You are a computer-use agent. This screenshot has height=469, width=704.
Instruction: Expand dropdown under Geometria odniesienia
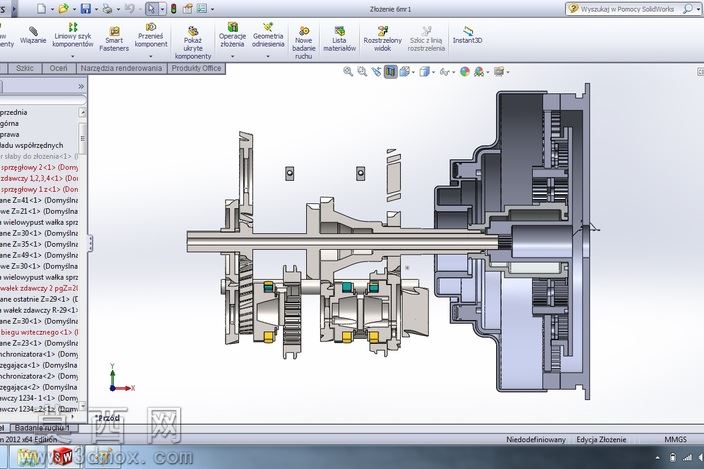click(x=268, y=57)
